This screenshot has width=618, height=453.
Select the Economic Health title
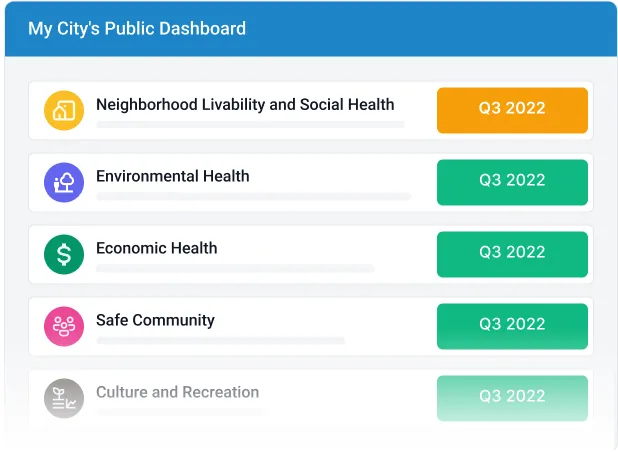157,248
